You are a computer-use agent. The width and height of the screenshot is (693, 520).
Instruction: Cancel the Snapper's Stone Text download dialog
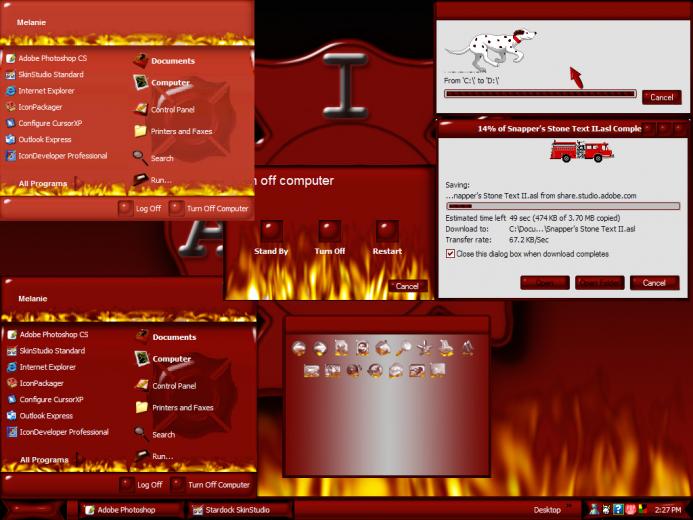(x=654, y=283)
